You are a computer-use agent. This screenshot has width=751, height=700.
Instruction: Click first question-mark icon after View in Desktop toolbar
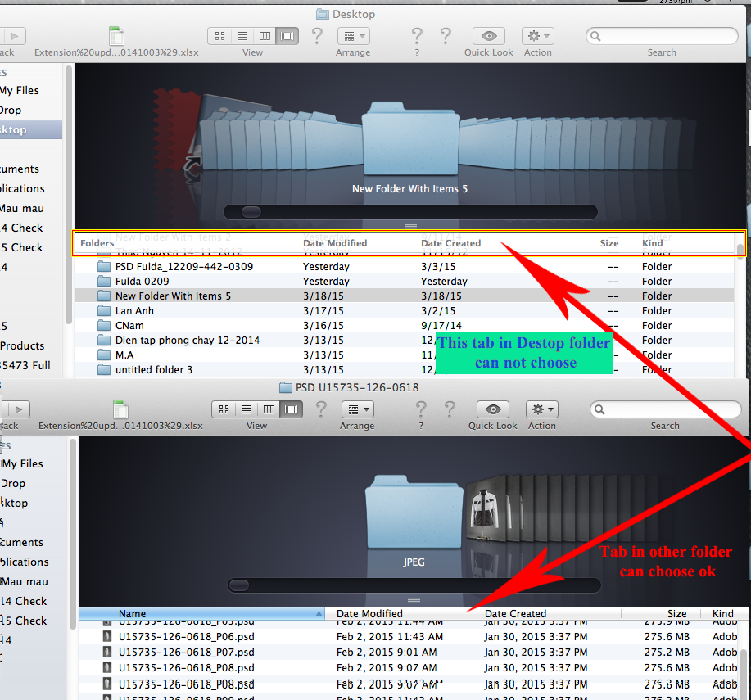pos(317,36)
